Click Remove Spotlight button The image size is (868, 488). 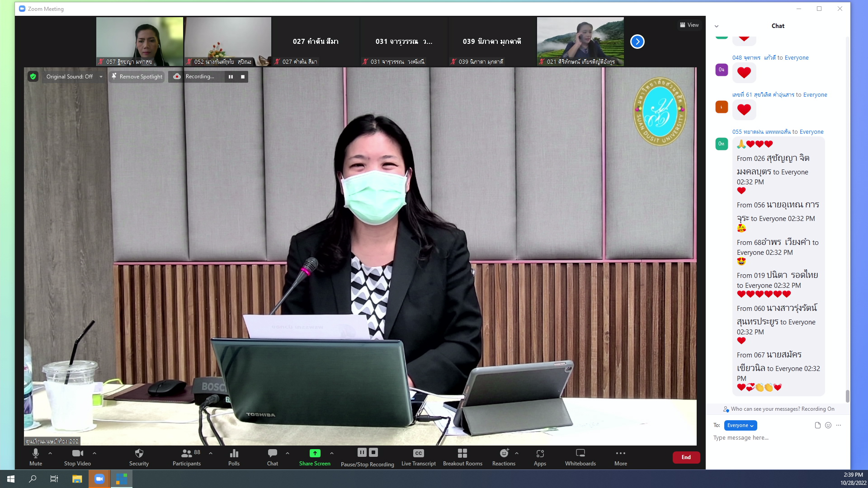(x=137, y=77)
